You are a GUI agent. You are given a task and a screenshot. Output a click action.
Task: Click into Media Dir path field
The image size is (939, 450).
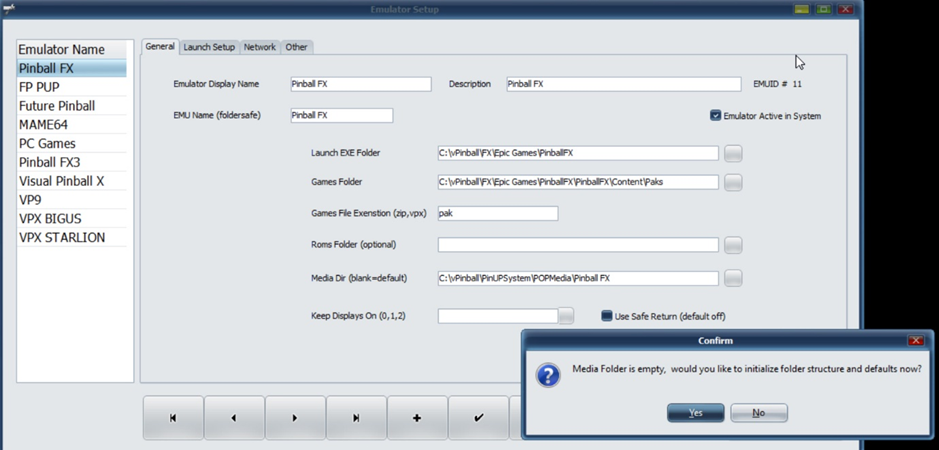point(578,278)
